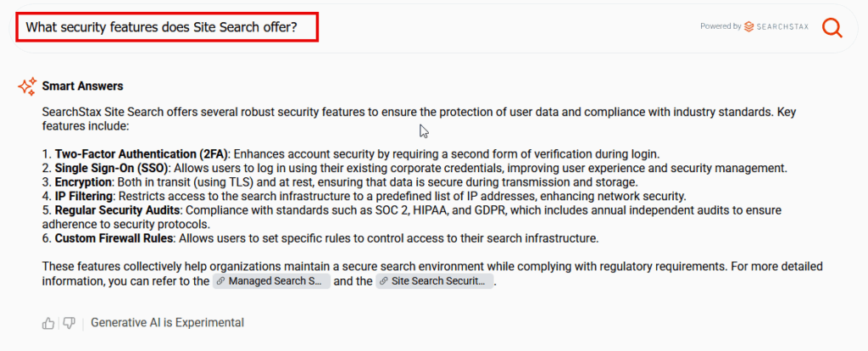
Task: Click the Powered by label
Action: pos(721,26)
